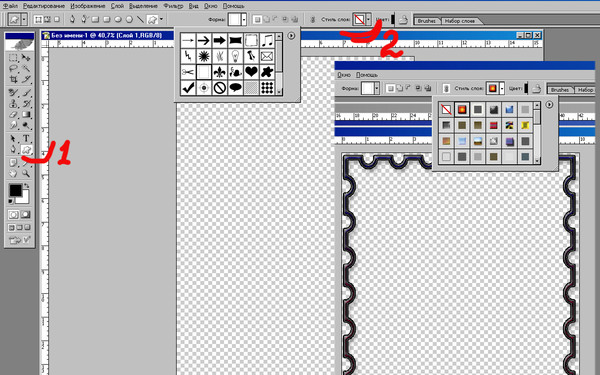Select the Type tool
The height and width of the screenshot is (375, 600).
point(26,139)
